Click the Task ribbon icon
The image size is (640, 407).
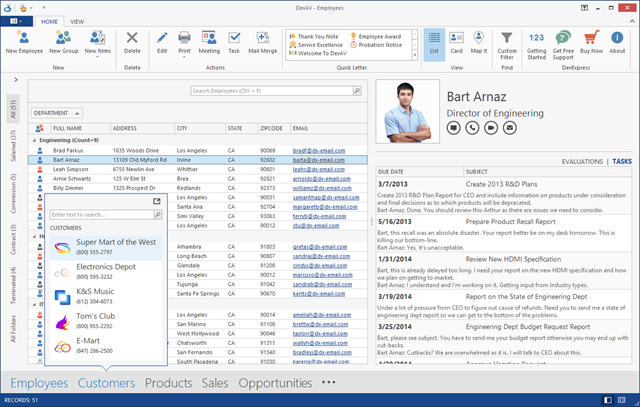pyautogui.click(x=234, y=38)
